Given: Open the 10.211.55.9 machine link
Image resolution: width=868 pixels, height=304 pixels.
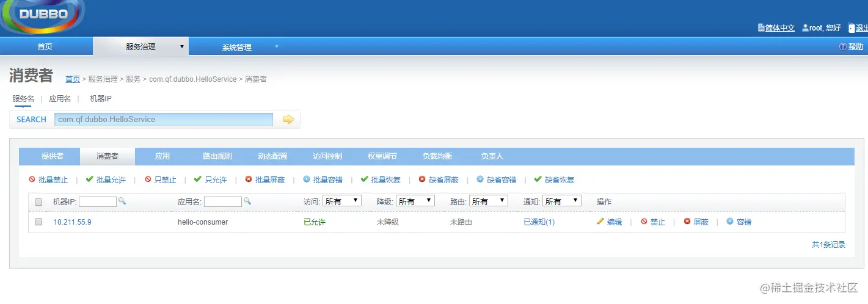Looking at the screenshot, I should point(72,222).
